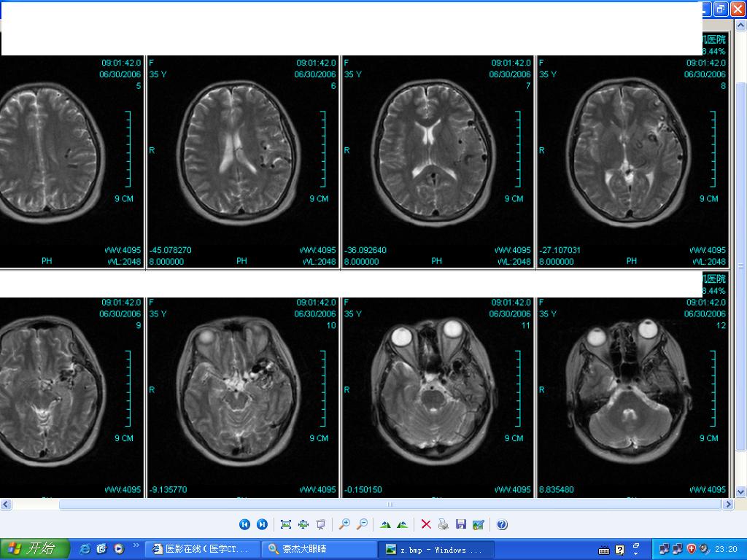Click the -9.135770 position value

(169, 489)
